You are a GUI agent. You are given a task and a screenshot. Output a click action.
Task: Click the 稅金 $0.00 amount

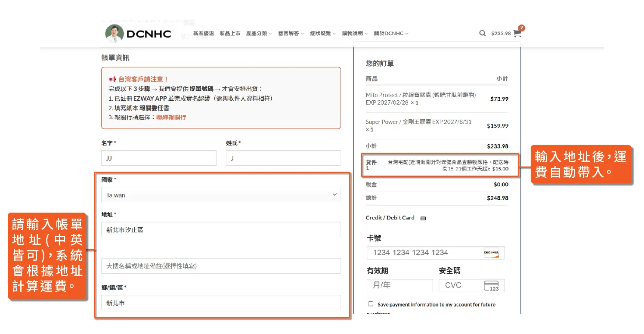tap(501, 185)
